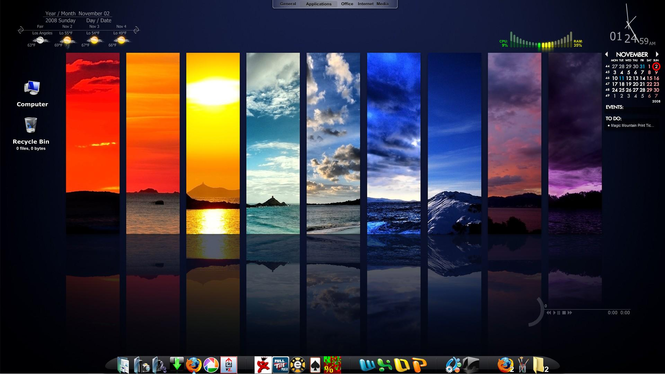Click the 2008 Sunday date text

60,20
